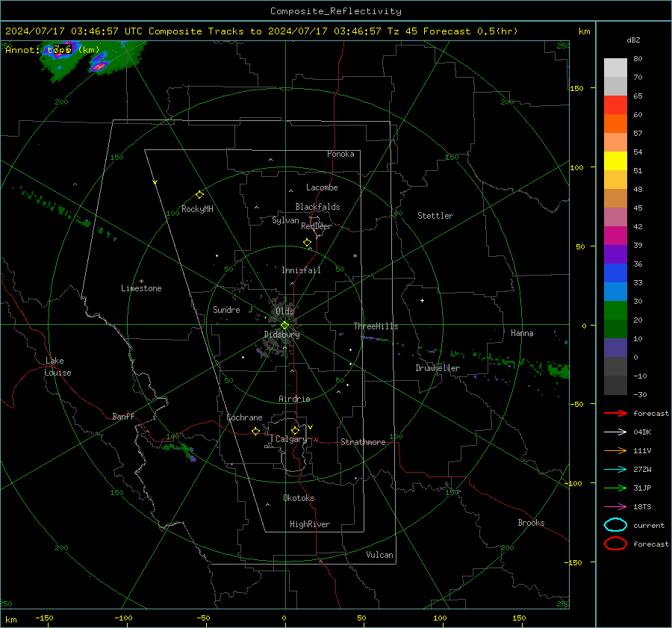Select the orange 111V track arrow

(615, 450)
